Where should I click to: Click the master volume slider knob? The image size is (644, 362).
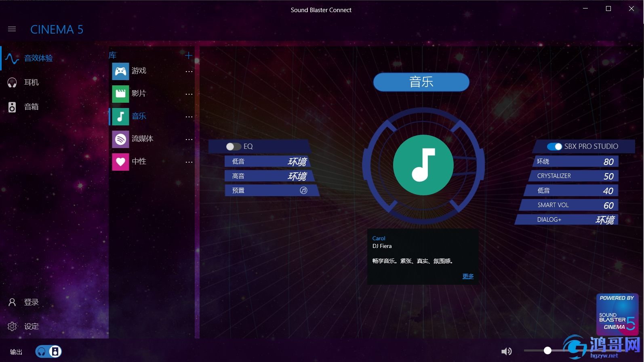[x=547, y=351]
